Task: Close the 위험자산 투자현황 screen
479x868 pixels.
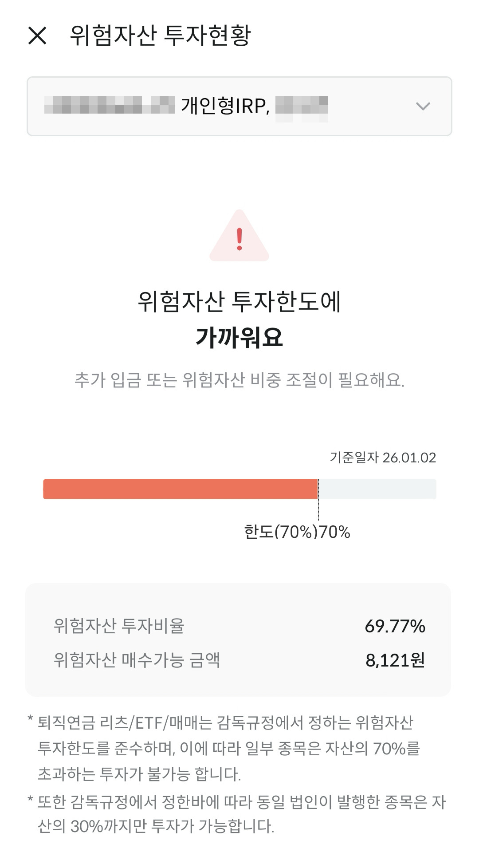Action: [37, 36]
